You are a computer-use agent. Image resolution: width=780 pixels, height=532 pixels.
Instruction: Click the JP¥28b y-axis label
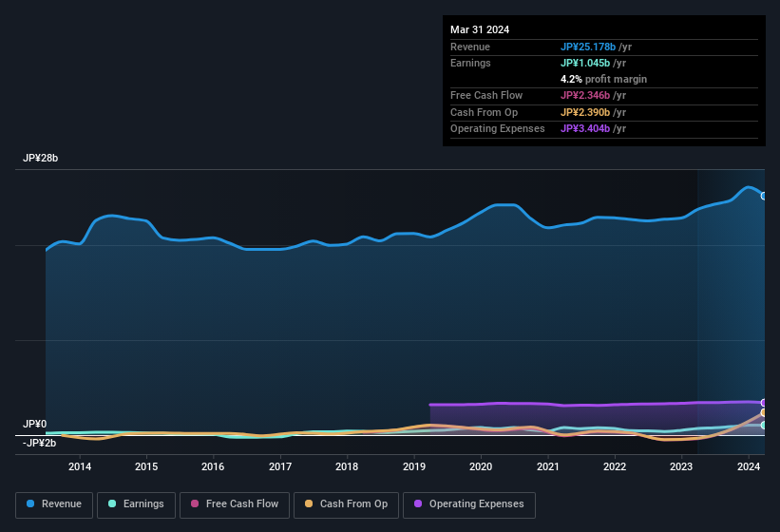pyautogui.click(x=41, y=159)
